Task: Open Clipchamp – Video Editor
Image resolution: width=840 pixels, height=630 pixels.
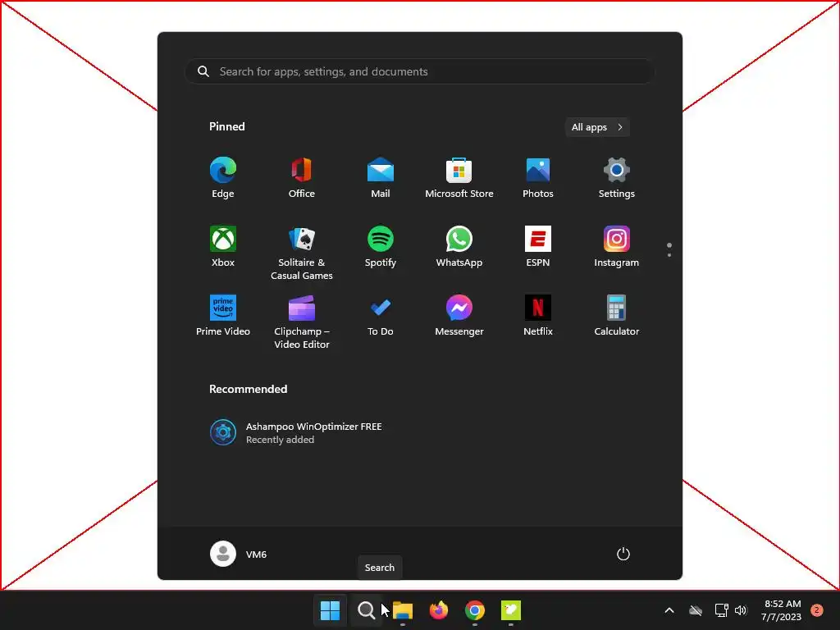Action: (302, 322)
